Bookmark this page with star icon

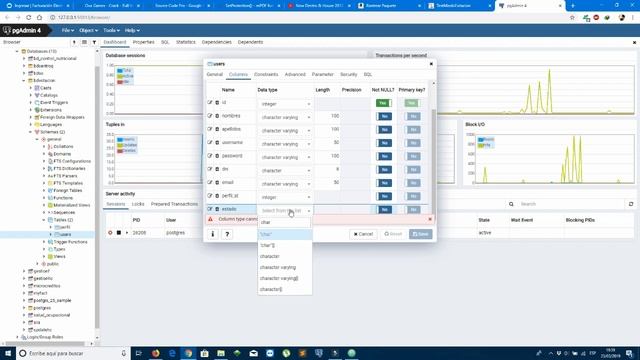tap(572, 18)
